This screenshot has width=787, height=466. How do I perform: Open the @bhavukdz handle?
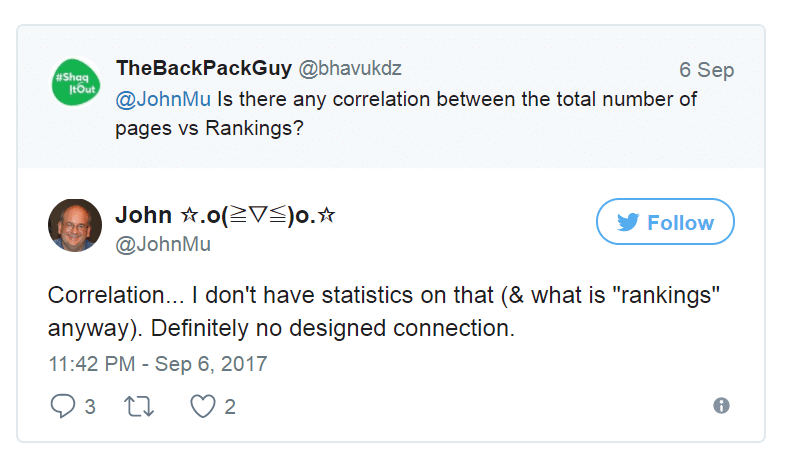350,68
